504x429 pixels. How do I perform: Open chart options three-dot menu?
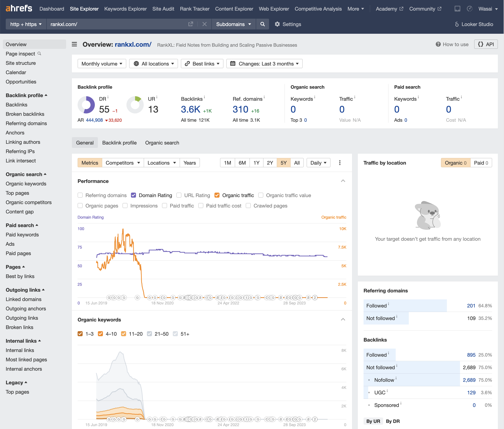pos(340,163)
